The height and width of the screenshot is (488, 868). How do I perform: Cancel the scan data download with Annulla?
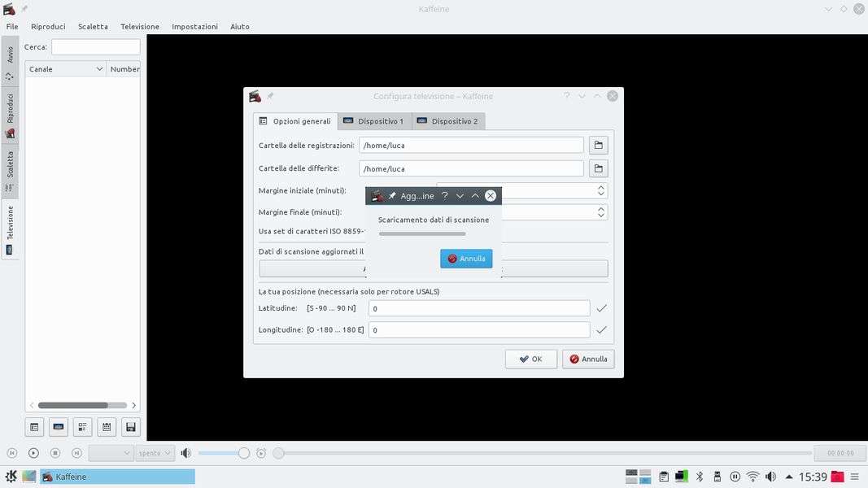(466, 259)
